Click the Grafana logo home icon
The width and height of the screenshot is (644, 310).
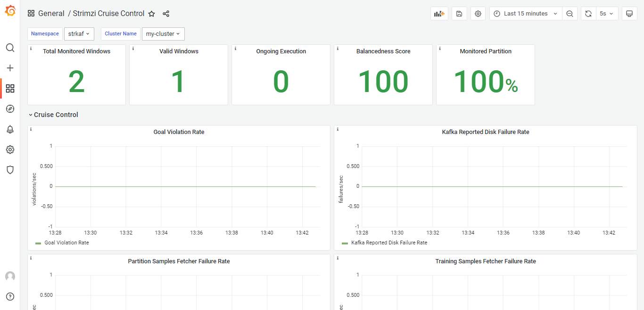10,10
